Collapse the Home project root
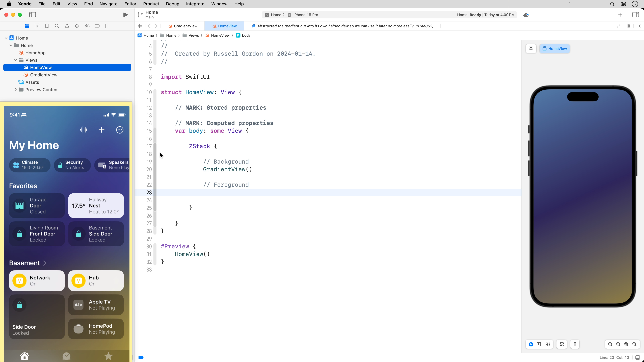 point(6,38)
